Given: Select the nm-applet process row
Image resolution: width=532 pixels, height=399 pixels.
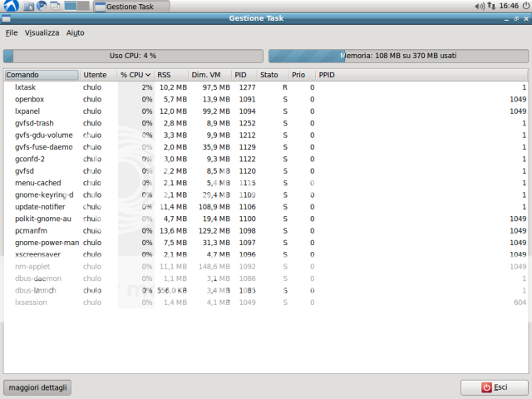Looking at the screenshot, I should pyautogui.click(x=266, y=267).
